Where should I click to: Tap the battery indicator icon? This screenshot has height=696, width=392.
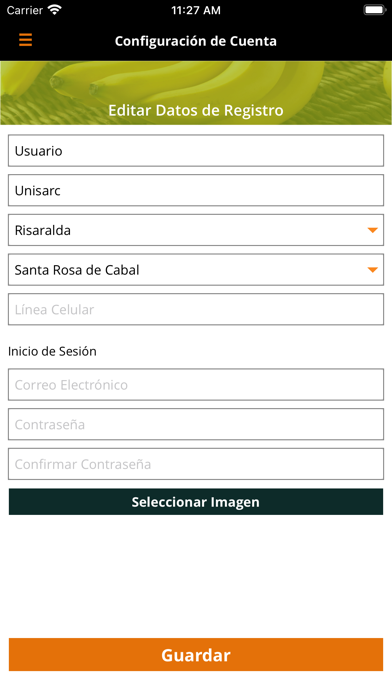tap(375, 10)
